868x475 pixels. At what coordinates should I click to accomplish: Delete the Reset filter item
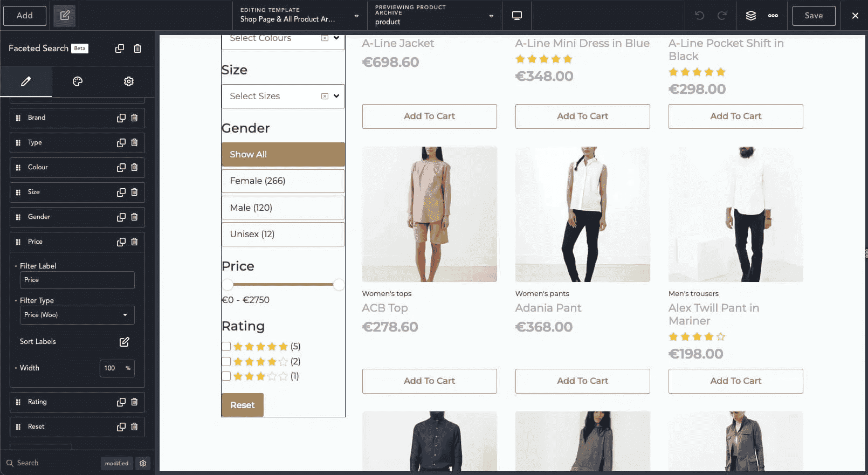tap(134, 426)
